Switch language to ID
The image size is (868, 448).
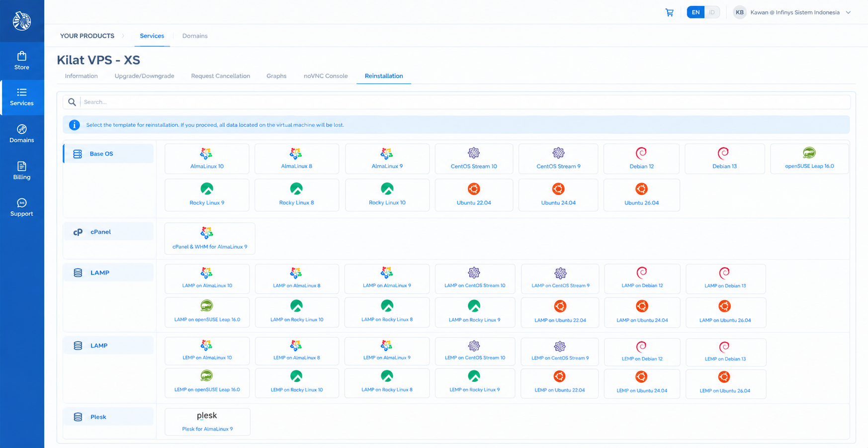pos(712,12)
